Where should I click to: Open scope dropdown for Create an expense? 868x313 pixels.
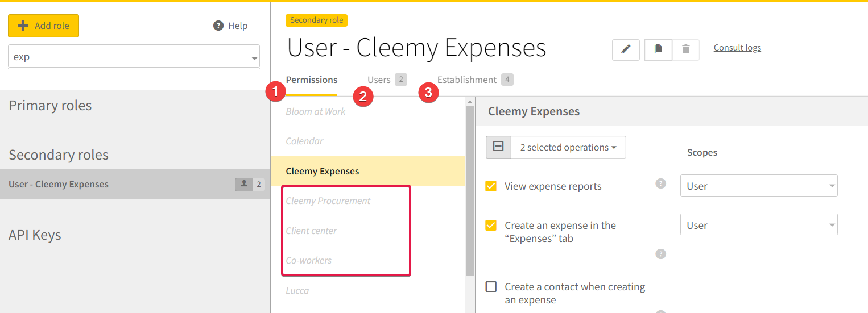pos(759,225)
